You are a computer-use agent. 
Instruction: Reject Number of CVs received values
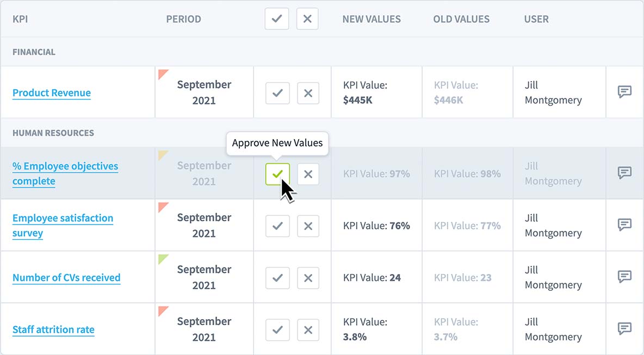point(308,278)
